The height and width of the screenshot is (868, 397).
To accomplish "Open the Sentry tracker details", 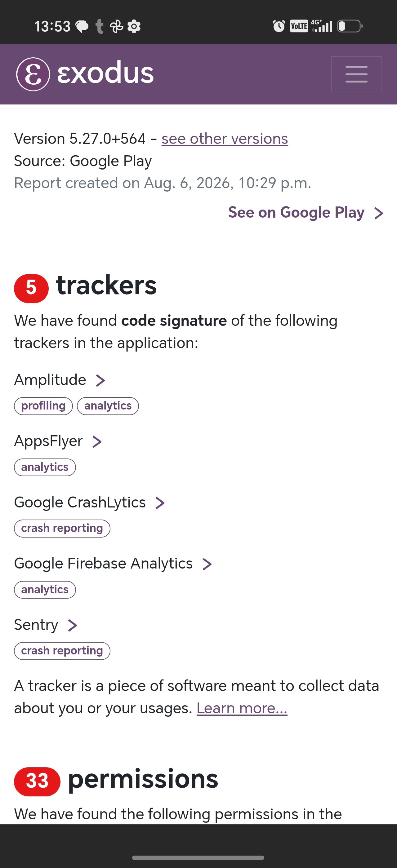I will point(46,625).
